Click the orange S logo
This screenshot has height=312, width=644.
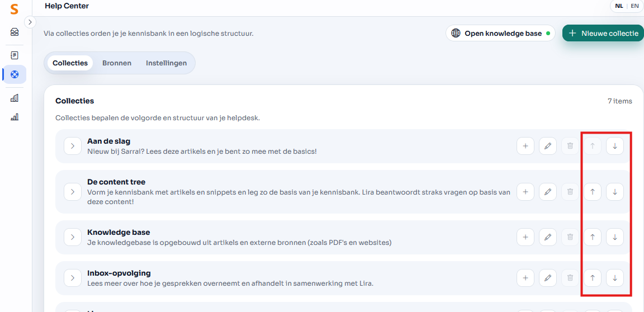pos(15,9)
